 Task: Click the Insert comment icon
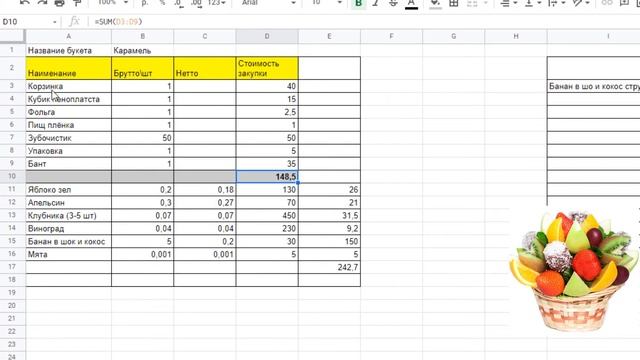(624, 2)
